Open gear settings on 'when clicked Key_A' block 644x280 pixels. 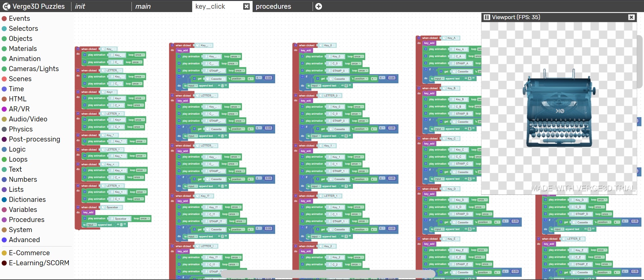pyautogui.click(x=419, y=38)
